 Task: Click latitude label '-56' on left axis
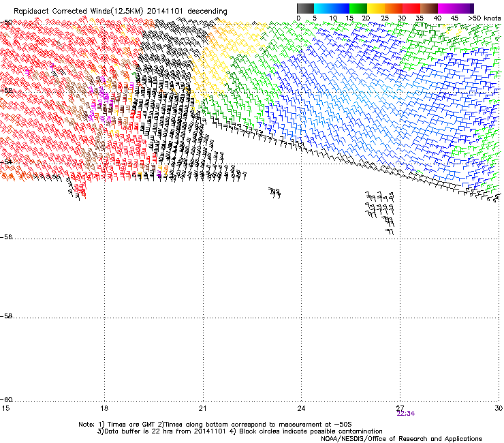pos(7,237)
